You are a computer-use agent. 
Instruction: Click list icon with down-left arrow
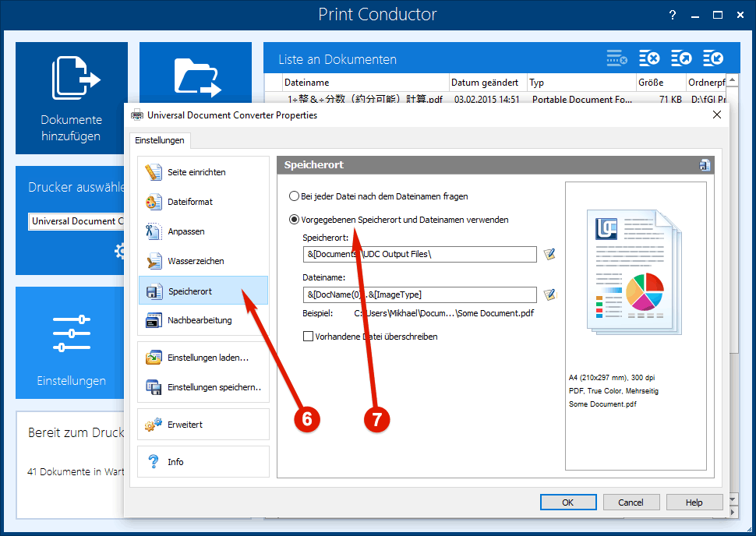tap(713, 58)
